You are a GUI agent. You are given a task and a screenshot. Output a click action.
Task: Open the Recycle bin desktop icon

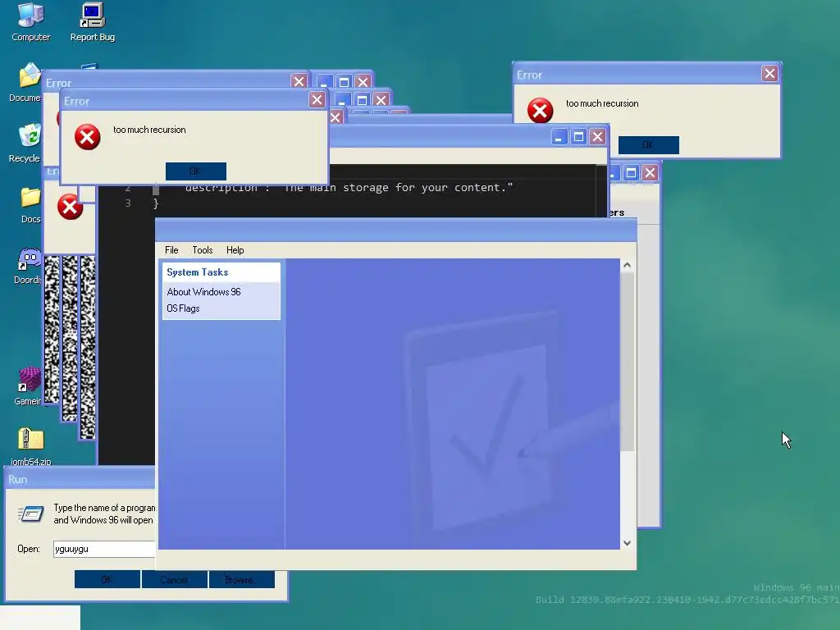pos(25,143)
